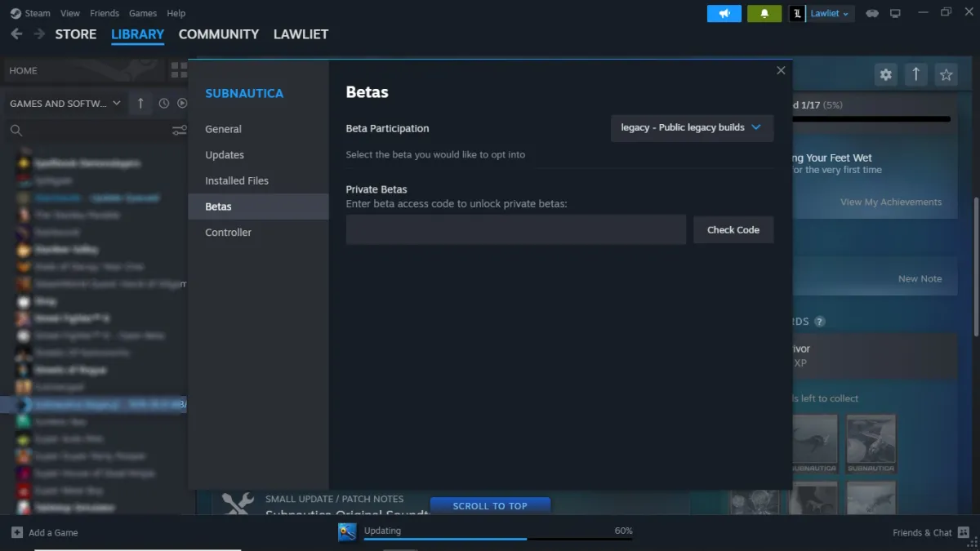Close the Subnautica properties dialog
Viewport: 980px width, 551px height.
[x=781, y=71]
